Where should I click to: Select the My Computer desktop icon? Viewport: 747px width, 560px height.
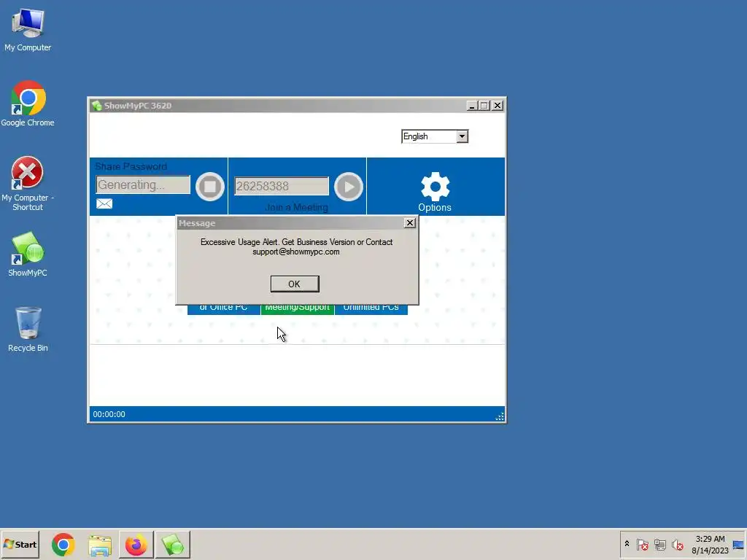click(28, 30)
